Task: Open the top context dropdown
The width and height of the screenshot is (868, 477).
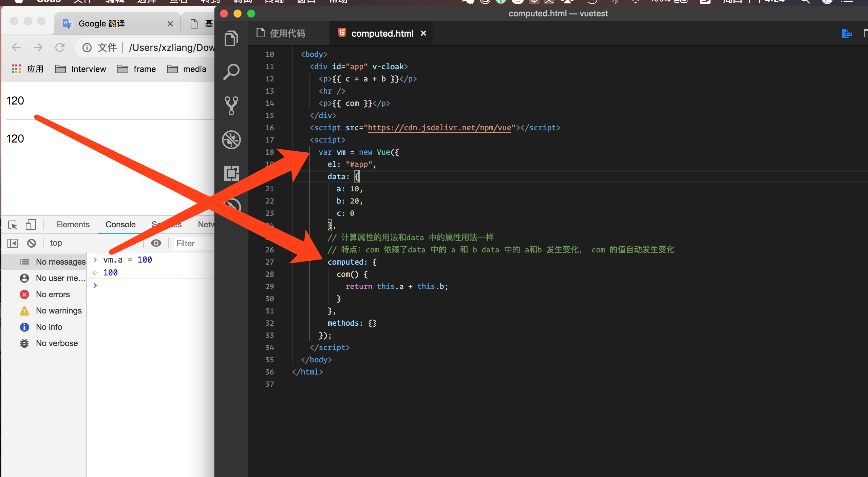Action: (56, 243)
